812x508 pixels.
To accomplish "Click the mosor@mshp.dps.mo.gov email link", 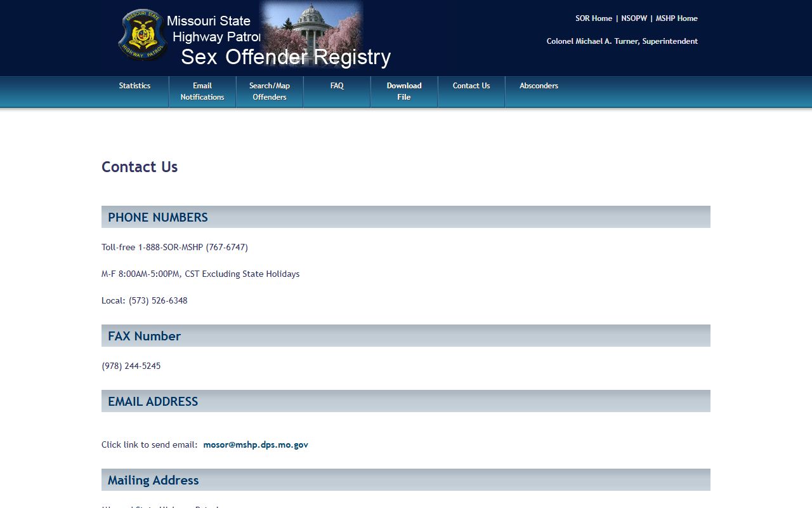I will pyautogui.click(x=256, y=444).
